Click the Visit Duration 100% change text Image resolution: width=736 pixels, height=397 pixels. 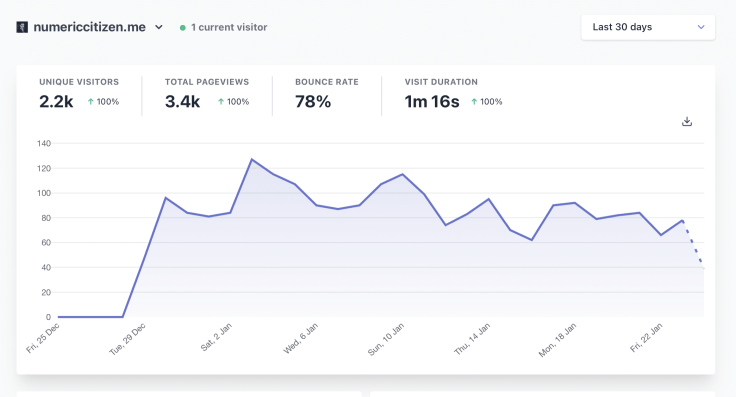point(491,102)
